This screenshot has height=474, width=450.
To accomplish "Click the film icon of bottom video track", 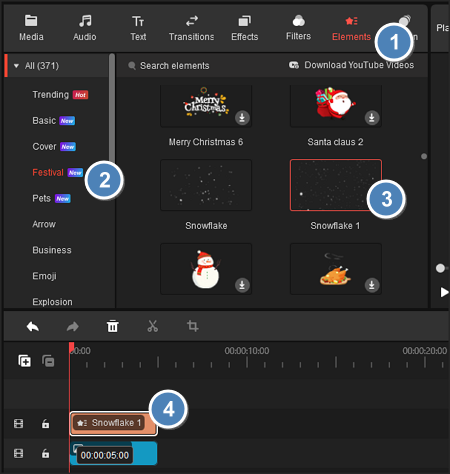I will (18, 453).
